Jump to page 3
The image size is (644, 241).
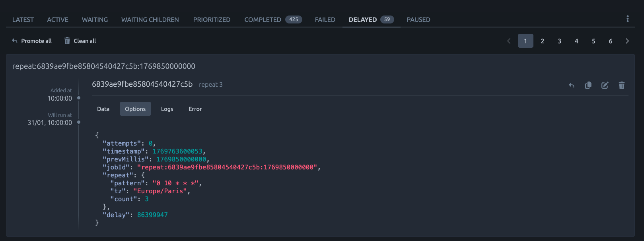tap(559, 41)
